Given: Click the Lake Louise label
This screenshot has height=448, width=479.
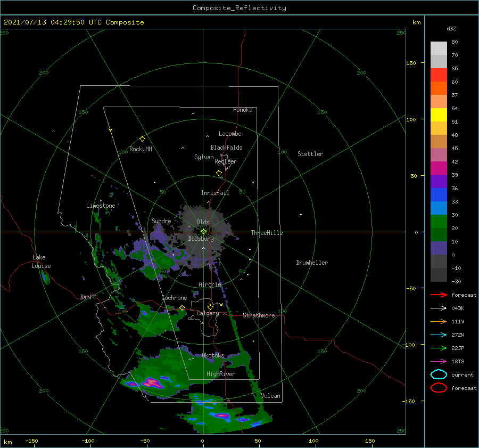Looking at the screenshot, I should (x=41, y=262).
